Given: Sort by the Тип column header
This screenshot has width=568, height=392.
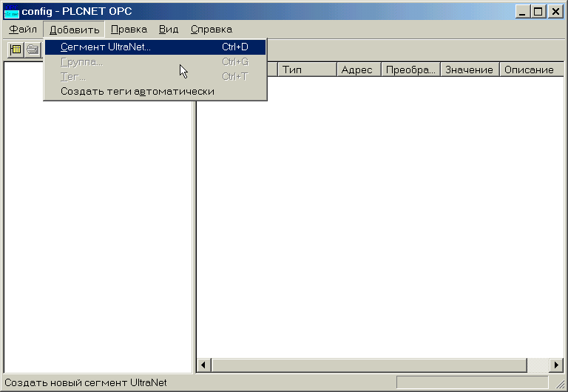Looking at the screenshot, I should tap(307, 70).
